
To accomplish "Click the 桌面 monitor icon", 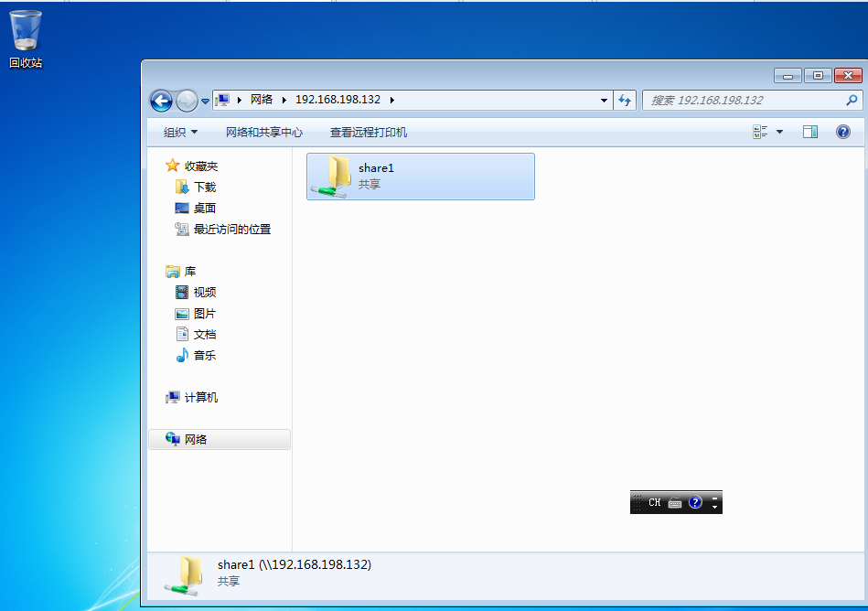I will 182,209.
